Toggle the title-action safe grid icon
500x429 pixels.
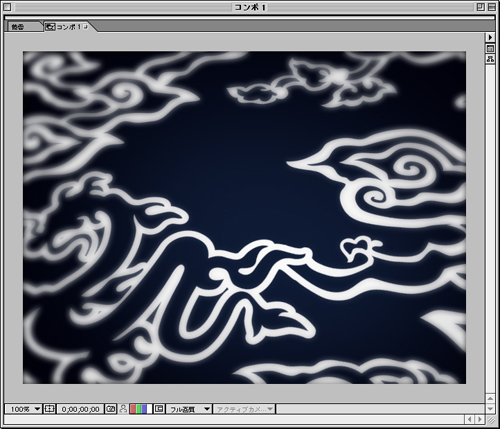click(x=49, y=409)
